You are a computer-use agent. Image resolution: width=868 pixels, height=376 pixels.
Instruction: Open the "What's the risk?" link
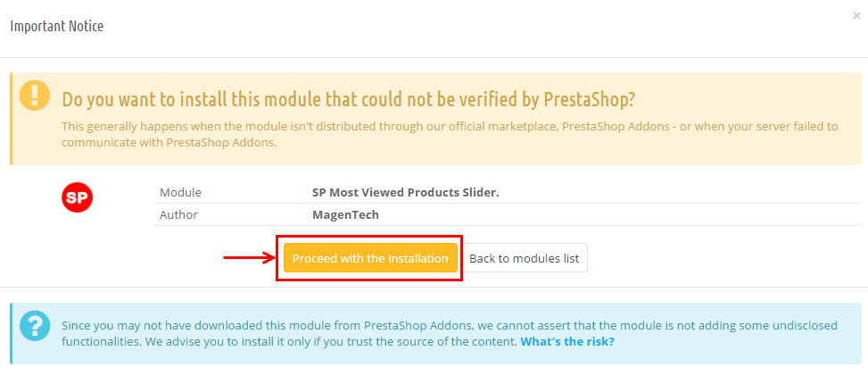(x=567, y=342)
